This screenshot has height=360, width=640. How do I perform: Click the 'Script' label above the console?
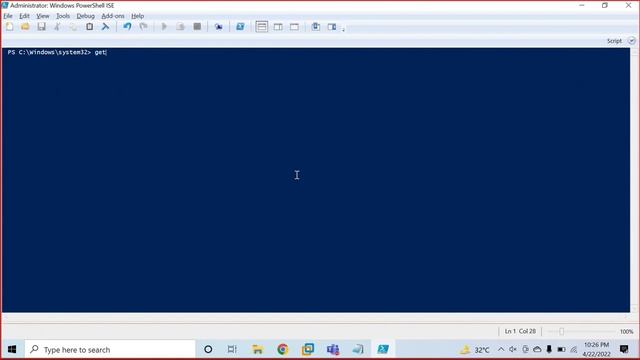614,41
